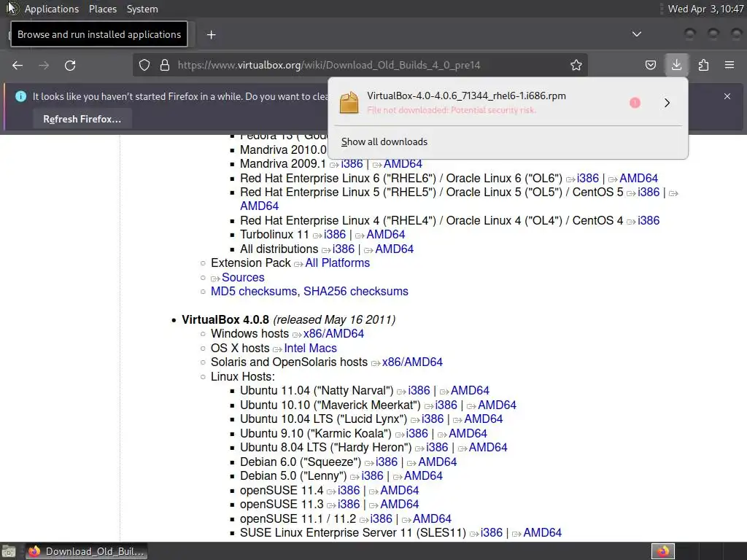This screenshot has width=747, height=560.
Task: Open the MD5 checksums link
Action: (x=253, y=292)
